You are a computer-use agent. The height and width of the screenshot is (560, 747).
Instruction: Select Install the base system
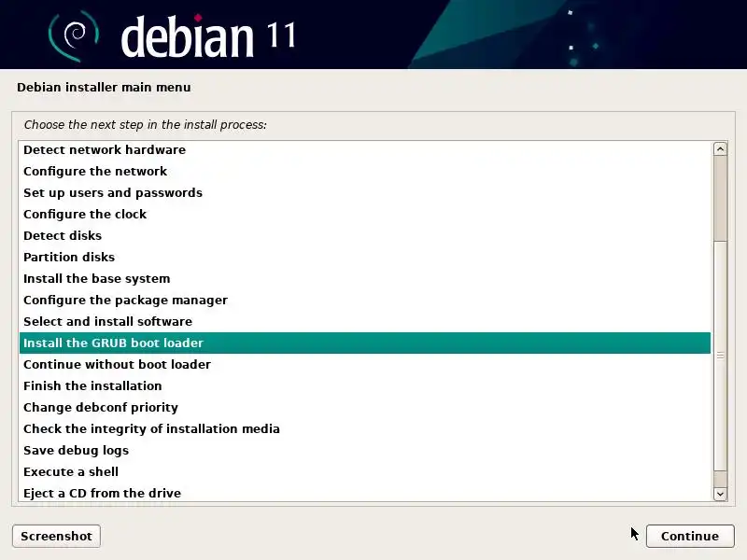pyautogui.click(x=365, y=278)
